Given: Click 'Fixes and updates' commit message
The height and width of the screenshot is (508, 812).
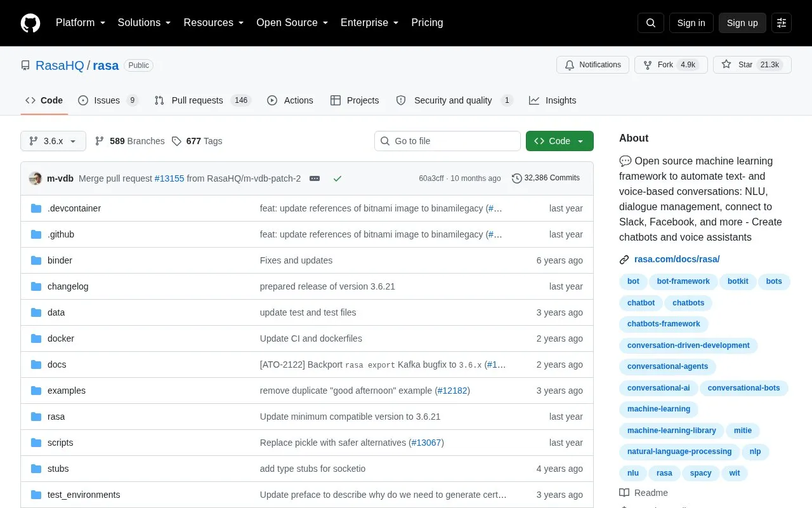Looking at the screenshot, I should [x=296, y=260].
